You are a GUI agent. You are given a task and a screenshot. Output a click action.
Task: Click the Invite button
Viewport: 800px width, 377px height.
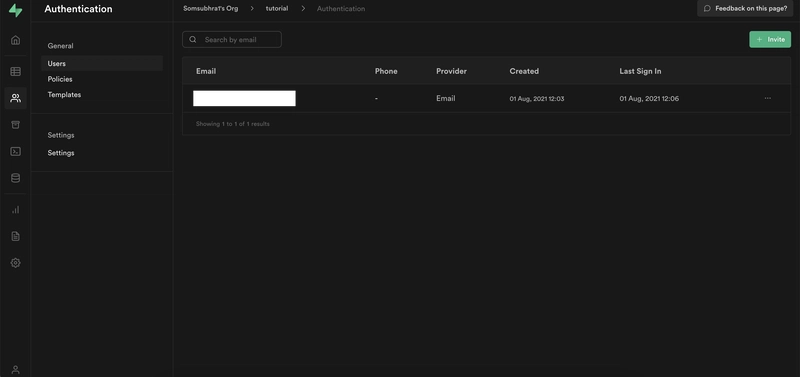coord(770,39)
